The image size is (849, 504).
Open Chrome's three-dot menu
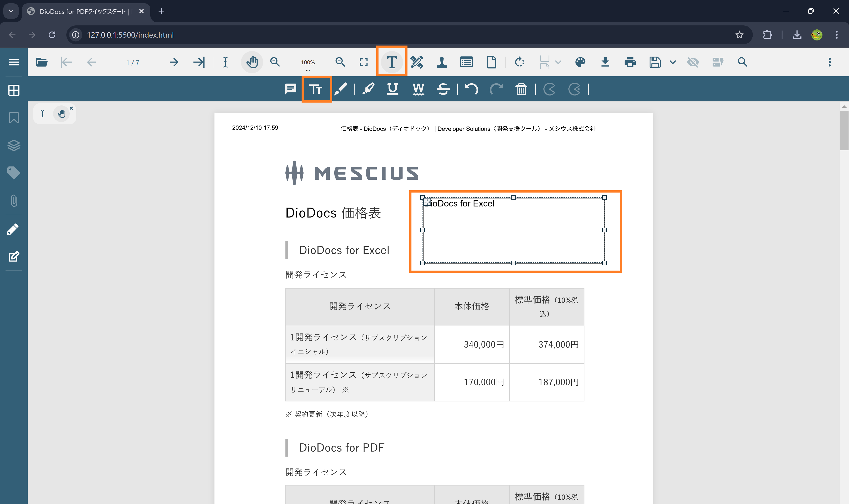click(x=836, y=35)
